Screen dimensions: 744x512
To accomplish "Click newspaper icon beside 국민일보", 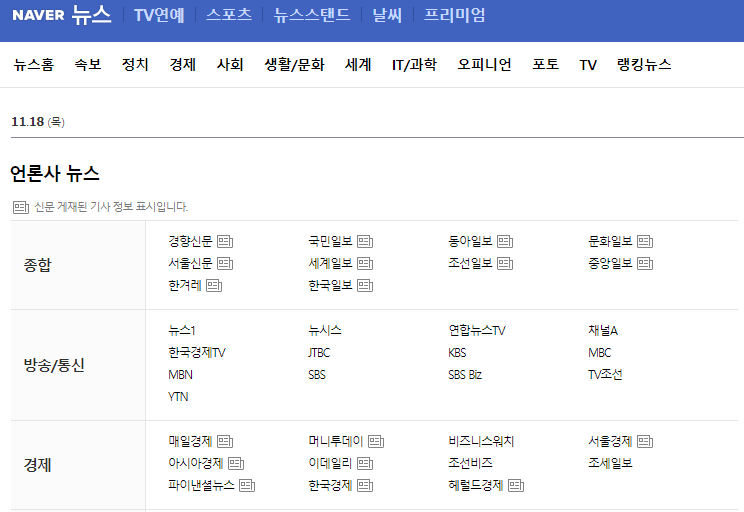I will [365, 242].
